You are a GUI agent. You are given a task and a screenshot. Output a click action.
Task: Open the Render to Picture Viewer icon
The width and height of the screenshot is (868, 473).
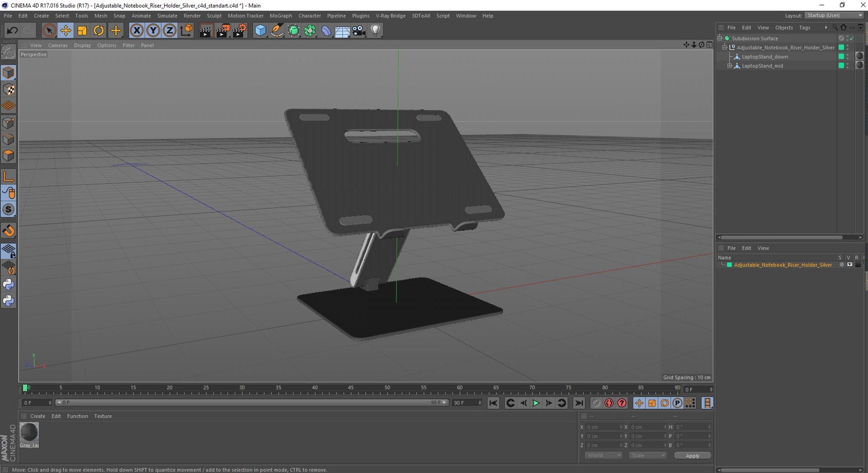point(223,30)
